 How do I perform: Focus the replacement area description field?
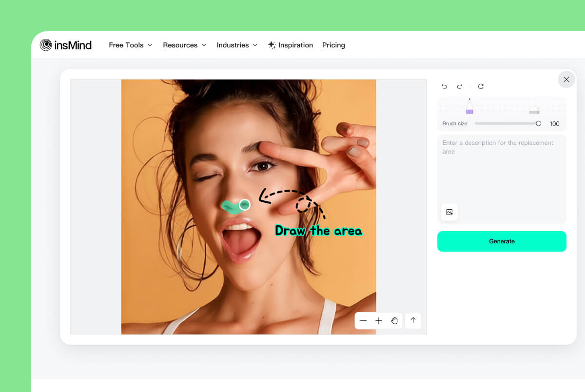[x=502, y=179]
